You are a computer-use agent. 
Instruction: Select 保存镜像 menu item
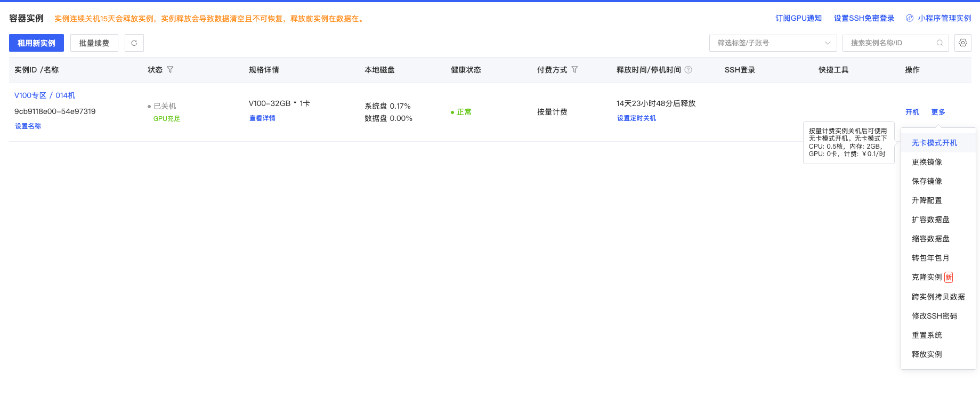coord(938,181)
